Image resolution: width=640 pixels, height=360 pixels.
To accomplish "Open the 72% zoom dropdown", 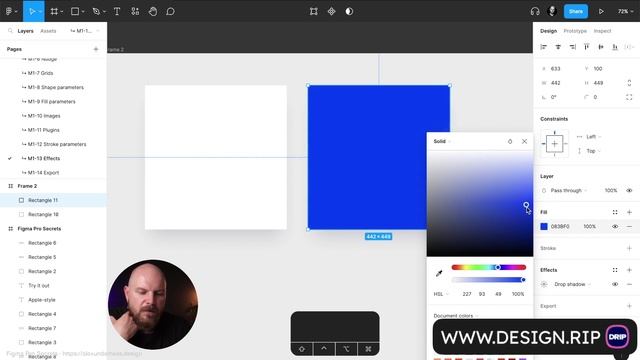I will [625, 11].
